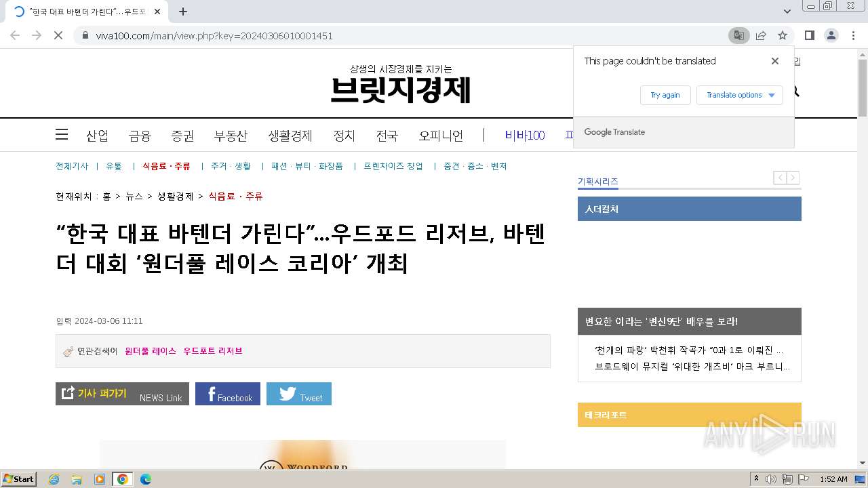The width and height of the screenshot is (868, 488).
Task: Click the Woodford article image
Action: pos(303,454)
